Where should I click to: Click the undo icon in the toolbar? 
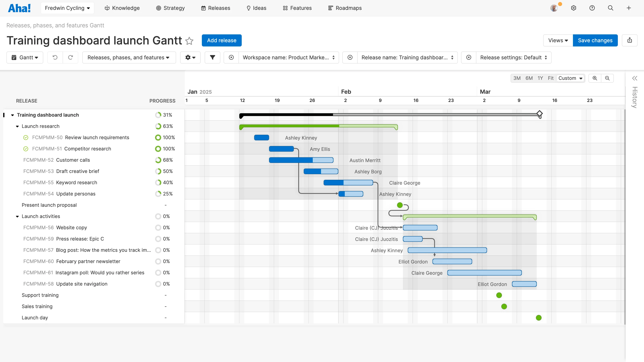click(x=55, y=58)
